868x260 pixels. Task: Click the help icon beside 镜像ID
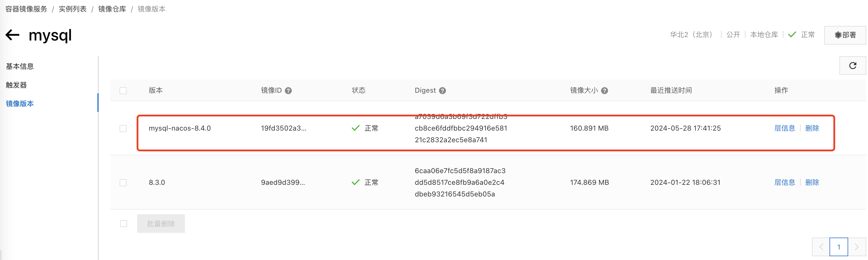pyautogui.click(x=288, y=91)
